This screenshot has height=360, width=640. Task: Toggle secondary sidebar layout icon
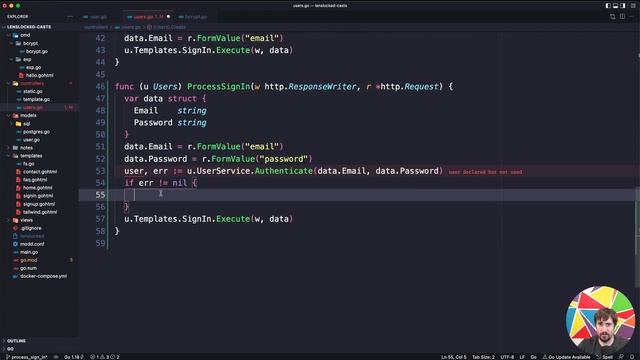(622, 6)
